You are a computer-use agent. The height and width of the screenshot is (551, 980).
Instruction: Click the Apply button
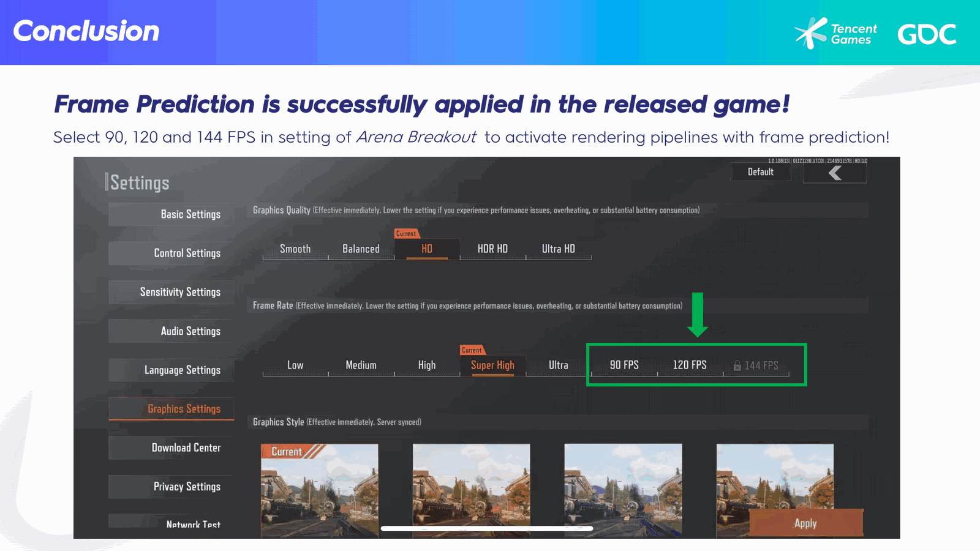click(x=806, y=523)
